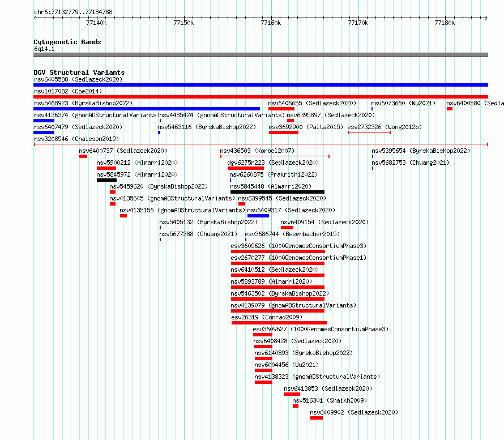This screenshot has width=504, height=440.
Task: Select the blue bar of nsv5468923
Action: point(147,109)
